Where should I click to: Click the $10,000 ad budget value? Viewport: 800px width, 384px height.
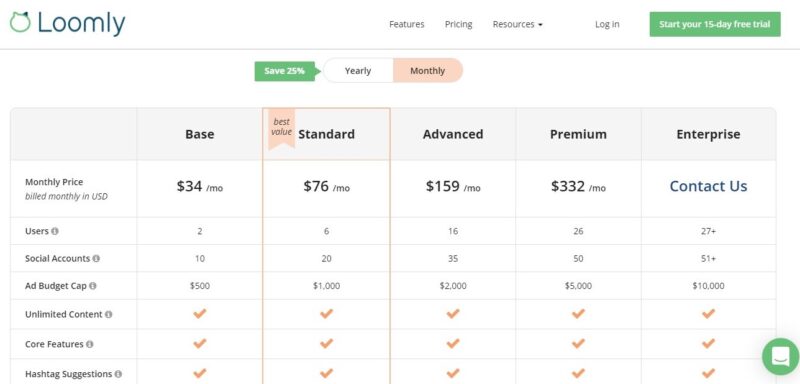click(x=708, y=286)
